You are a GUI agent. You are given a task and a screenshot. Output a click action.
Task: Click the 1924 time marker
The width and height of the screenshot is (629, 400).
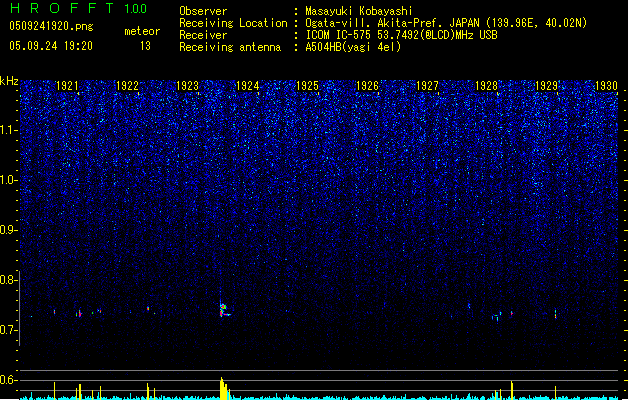pos(248,86)
